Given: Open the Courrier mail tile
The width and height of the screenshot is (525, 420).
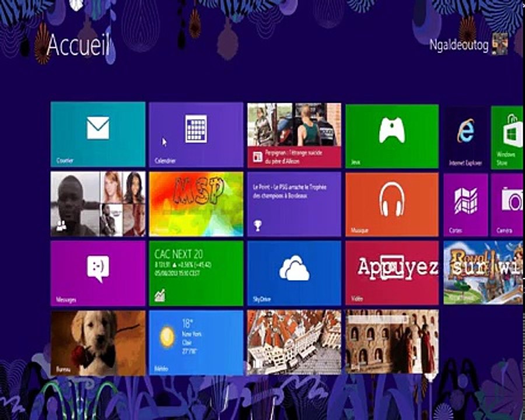Looking at the screenshot, I should pyautogui.click(x=98, y=134).
